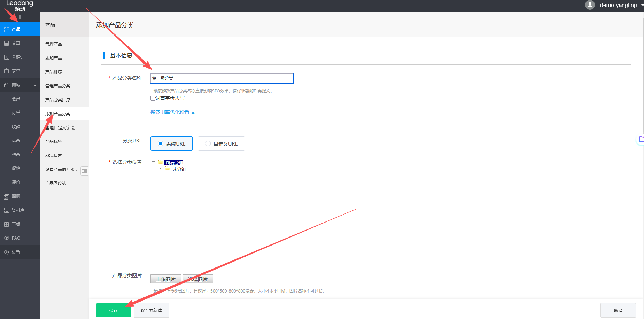The width and height of the screenshot is (644, 319).
Task: Collapse the 所有分组 tree node
Action: (x=153, y=163)
